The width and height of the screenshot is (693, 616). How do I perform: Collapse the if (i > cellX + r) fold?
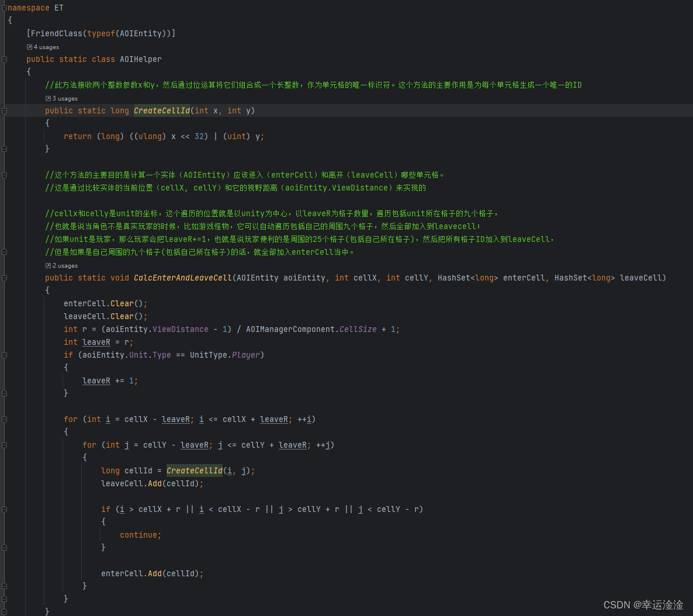[x=4, y=509]
